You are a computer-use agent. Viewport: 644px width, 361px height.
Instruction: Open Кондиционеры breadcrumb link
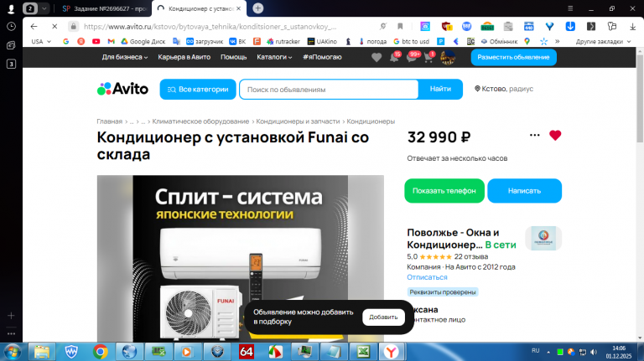click(371, 121)
